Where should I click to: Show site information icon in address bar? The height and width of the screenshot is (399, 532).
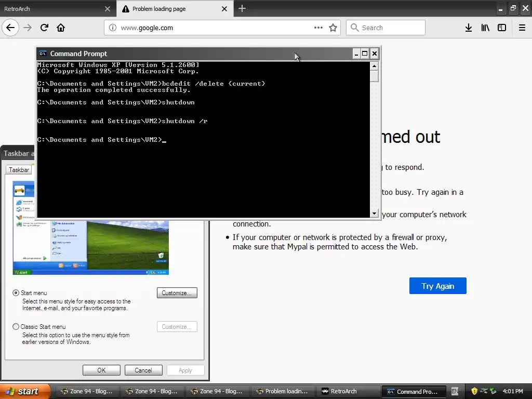point(113,28)
